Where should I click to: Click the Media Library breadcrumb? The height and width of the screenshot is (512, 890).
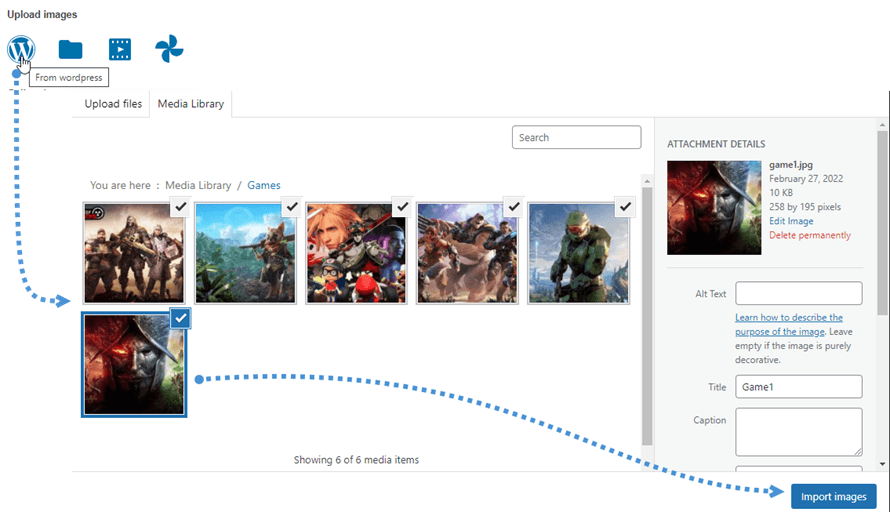(198, 185)
